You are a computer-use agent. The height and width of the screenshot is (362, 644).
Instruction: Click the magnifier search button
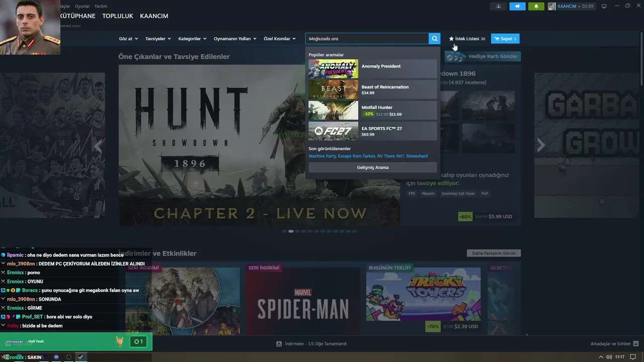[435, 39]
